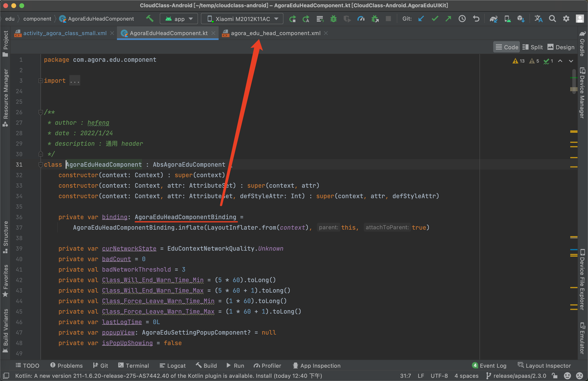The height and width of the screenshot is (381, 588).
Task: Click the LF line separator selector
Action: point(421,376)
